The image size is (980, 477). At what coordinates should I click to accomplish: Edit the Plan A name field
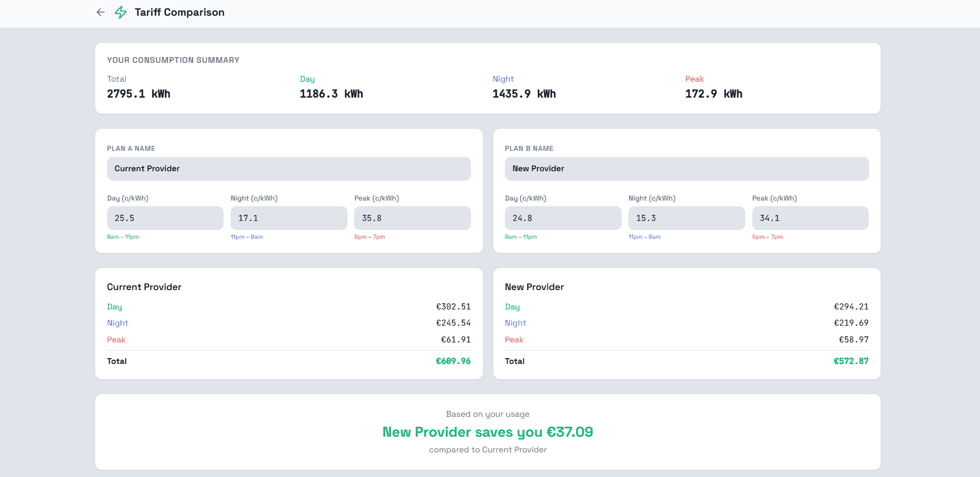click(288, 169)
